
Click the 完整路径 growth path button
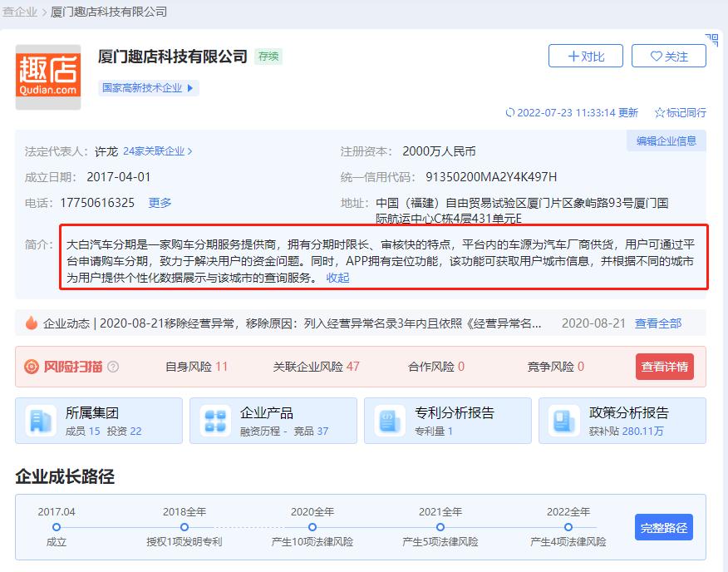[663, 527]
